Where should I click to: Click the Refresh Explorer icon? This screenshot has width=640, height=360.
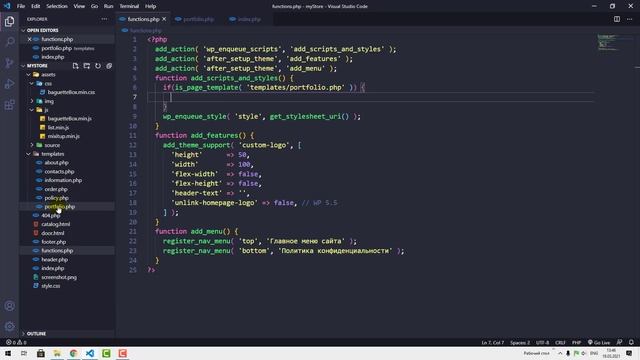98,66
